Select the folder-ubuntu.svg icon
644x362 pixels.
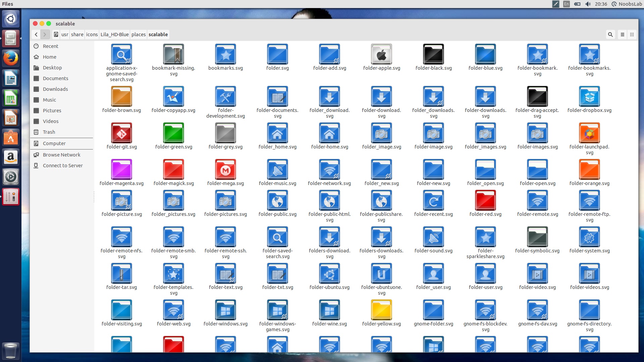pyautogui.click(x=329, y=274)
